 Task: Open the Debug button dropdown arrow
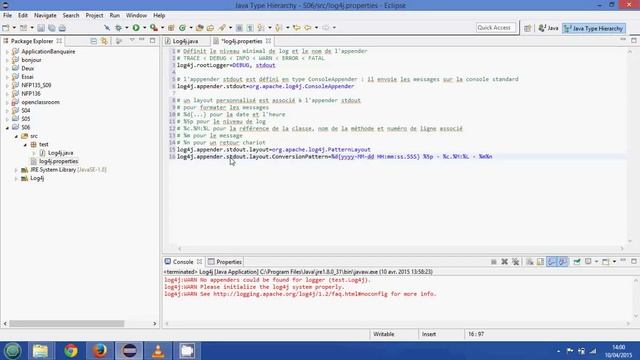tap(127, 28)
